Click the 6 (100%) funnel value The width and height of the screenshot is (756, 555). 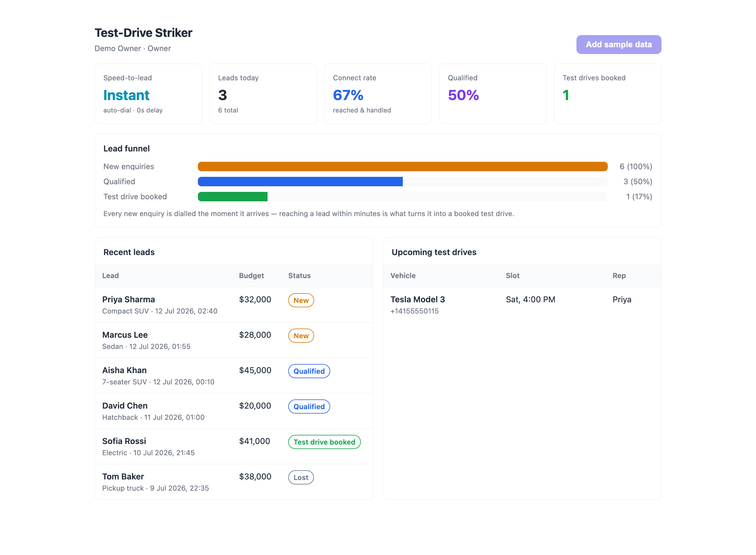coord(636,166)
